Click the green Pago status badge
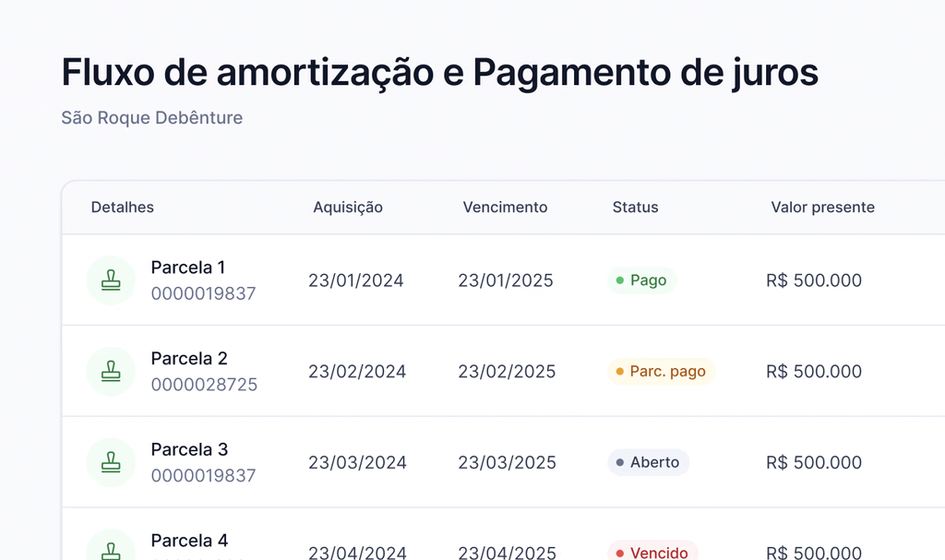Viewport: 945px width, 560px height. click(641, 280)
